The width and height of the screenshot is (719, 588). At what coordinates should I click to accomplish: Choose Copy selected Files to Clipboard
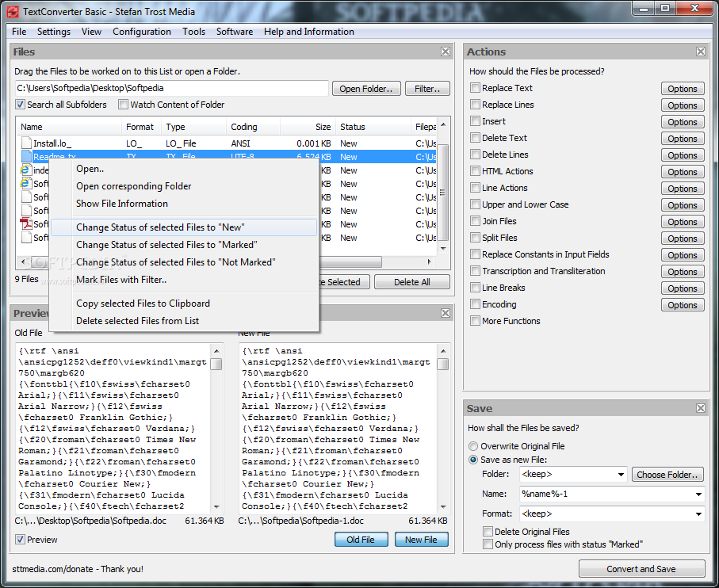tap(184, 304)
